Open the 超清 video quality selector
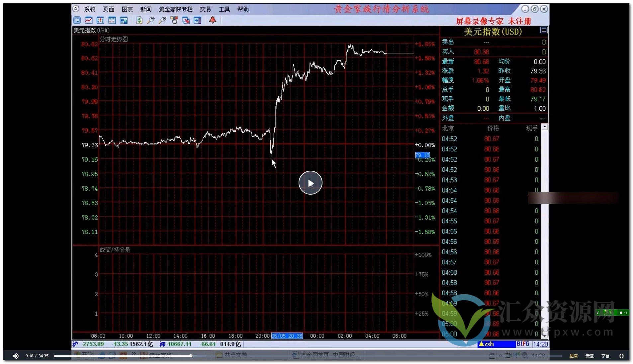Screen dimensions: 633x364 [573, 356]
